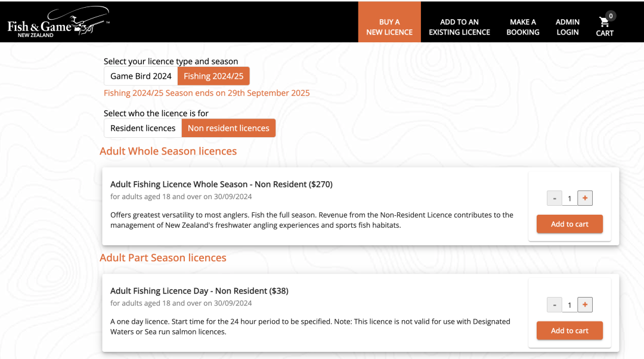This screenshot has height=359, width=644.
Task: Add Whole Season Non Resident licence to cart
Action: 569,224
